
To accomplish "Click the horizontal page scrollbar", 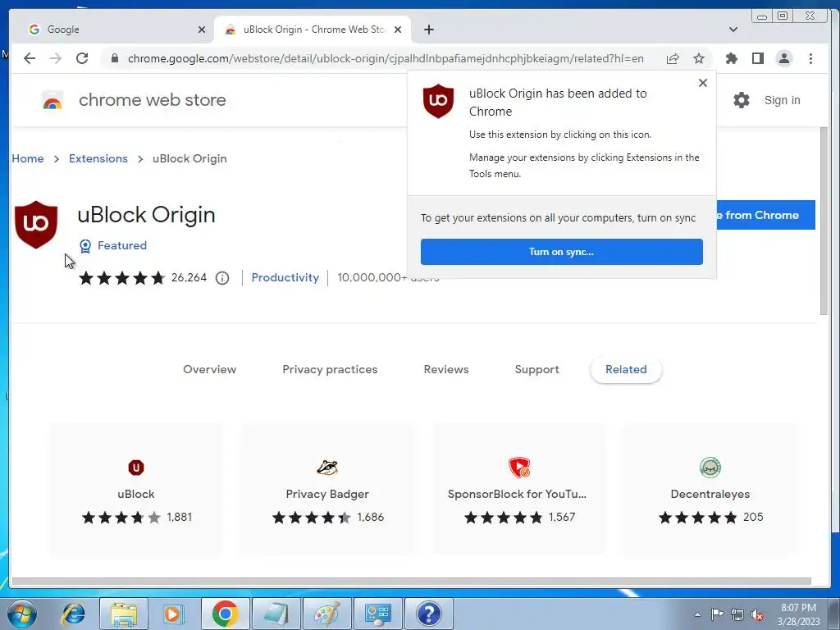I will coord(412,582).
